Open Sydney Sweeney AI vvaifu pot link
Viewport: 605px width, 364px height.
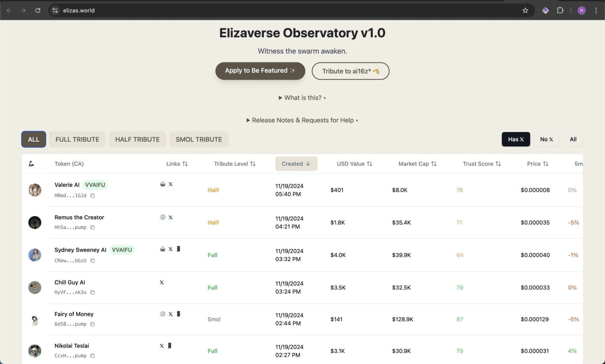coord(163,249)
